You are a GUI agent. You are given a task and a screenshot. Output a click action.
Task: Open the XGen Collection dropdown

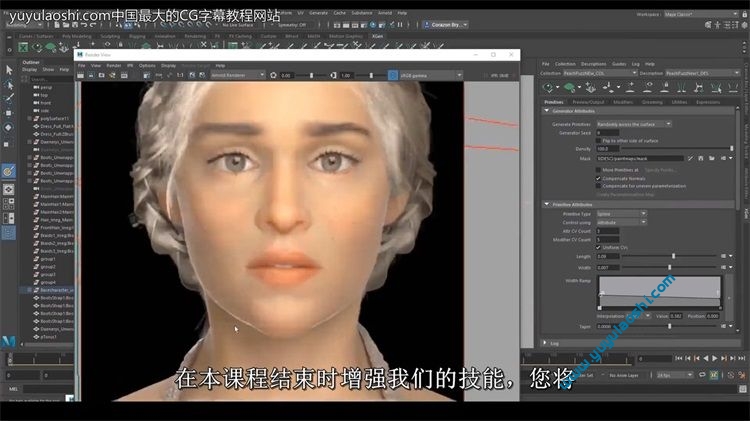600,73
